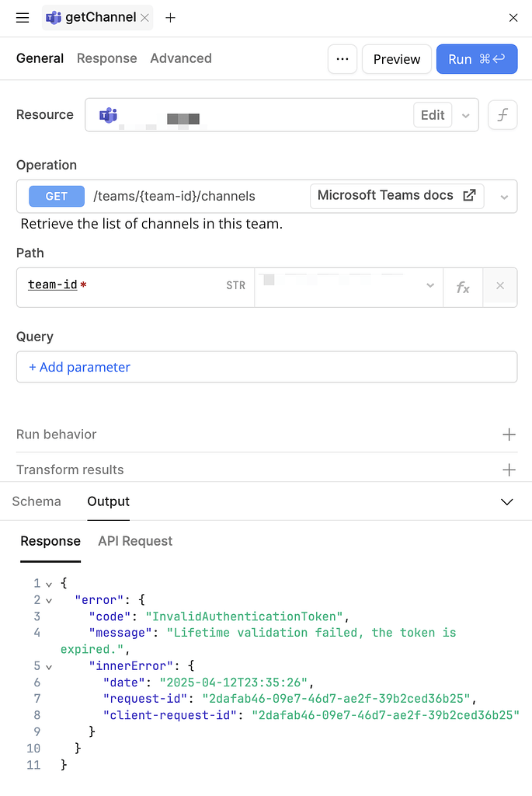
Task: Open Microsoft Teams docs via external link icon
Action: 468,195
